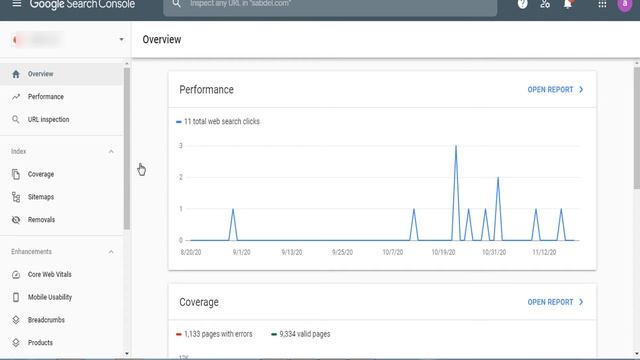This screenshot has width=640, height=360.
Task: Click the Overview home icon
Action: tap(16, 74)
